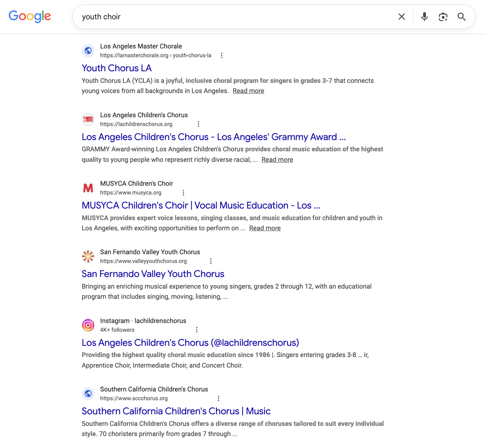Screen dimensions: 486x448
Task: Click the Southern California Children's Chorus globe favicon
Action: click(88, 394)
